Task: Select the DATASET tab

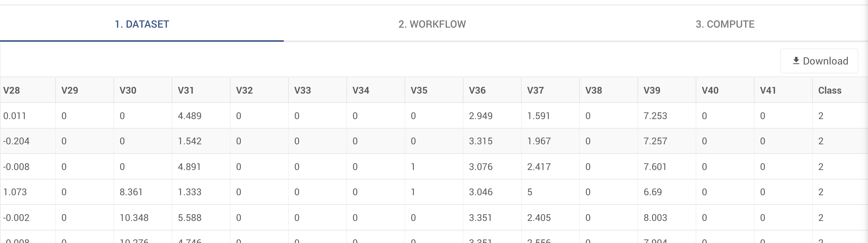Action: [141, 24]
